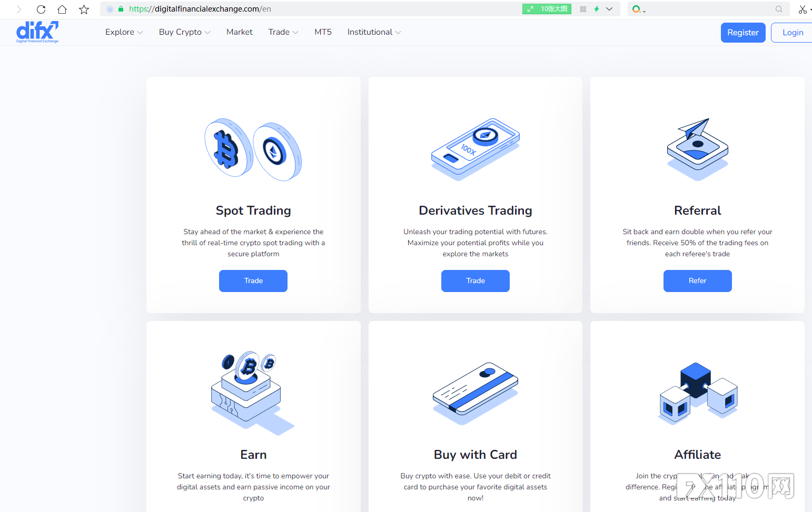Click the Affiliate connected cubes illustration
Image resolution: width=812 pixels, height=512 pixels.
[x=698, y=393]
